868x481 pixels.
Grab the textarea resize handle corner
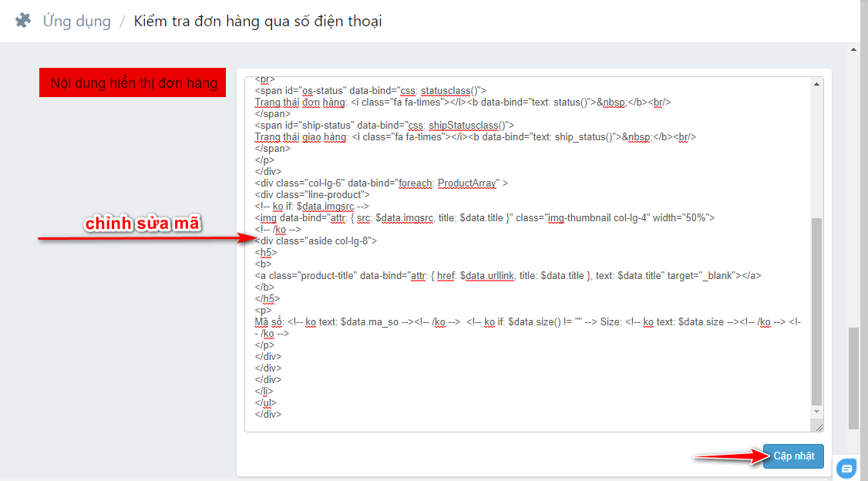[x=818, y=426]
